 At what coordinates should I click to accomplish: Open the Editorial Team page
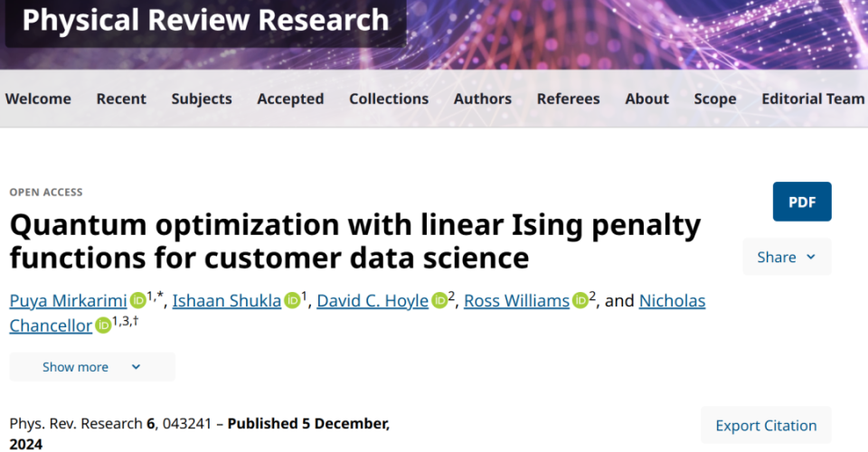pos(813,99)
